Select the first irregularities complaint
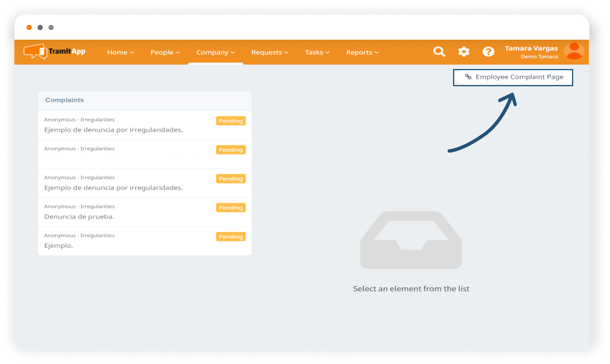This screenshot has width=610, height=364. click(x=126, y=125)
